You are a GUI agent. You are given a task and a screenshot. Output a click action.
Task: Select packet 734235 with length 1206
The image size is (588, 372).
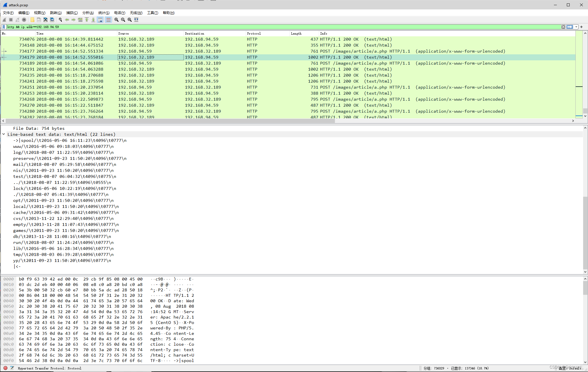pyautogui.click(x=288, y=75)
